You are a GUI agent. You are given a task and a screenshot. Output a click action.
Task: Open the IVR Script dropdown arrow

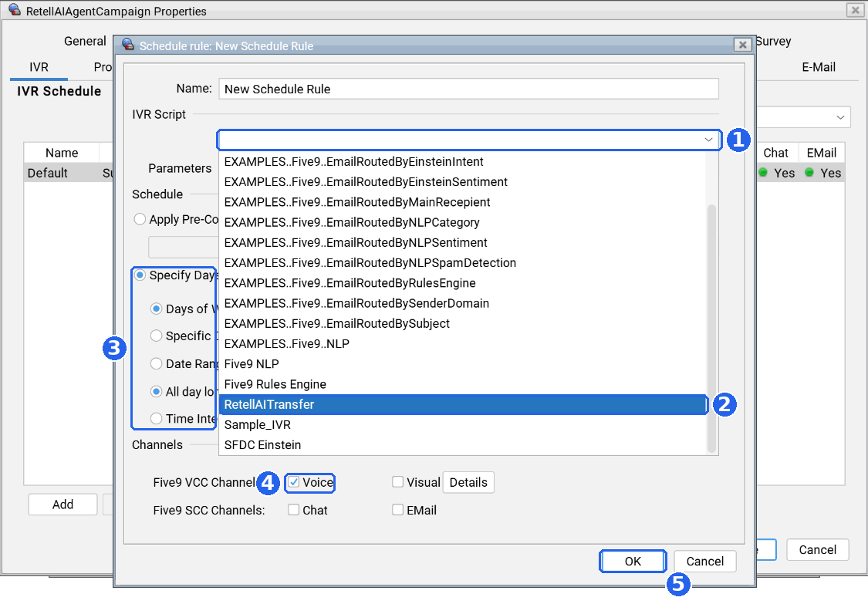708,140
